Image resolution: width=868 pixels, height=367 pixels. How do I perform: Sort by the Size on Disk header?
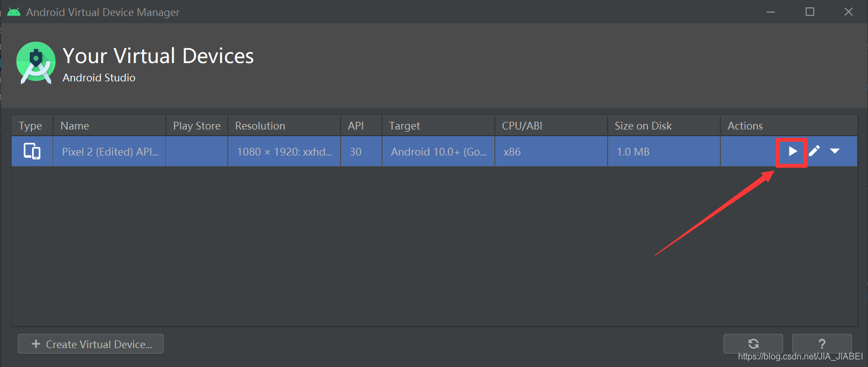coord(664,126)
